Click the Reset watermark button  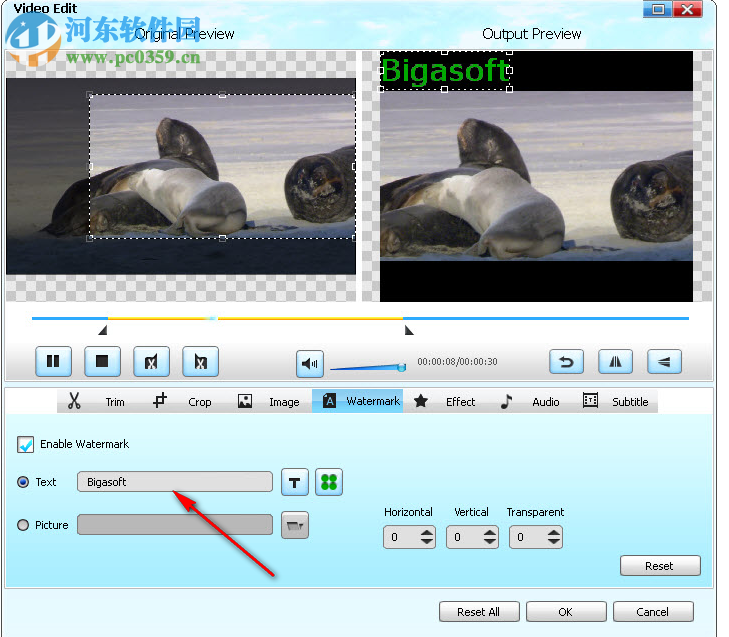point(660,566)
